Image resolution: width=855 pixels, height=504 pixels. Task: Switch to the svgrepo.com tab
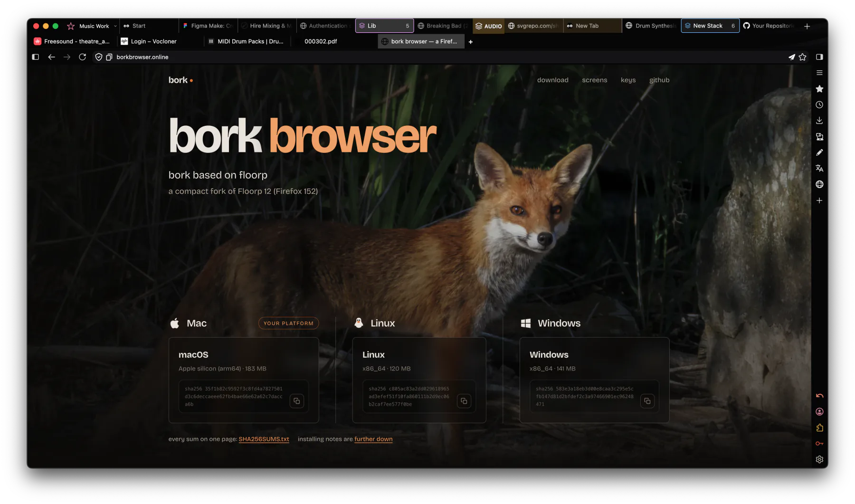click(x=533, y=26)
